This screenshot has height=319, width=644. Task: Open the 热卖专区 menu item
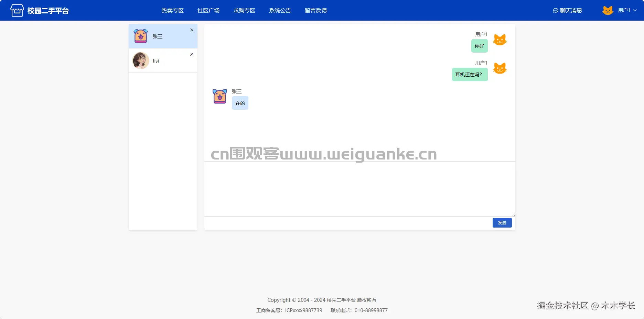pyautogui.click(x=173, y=11)
